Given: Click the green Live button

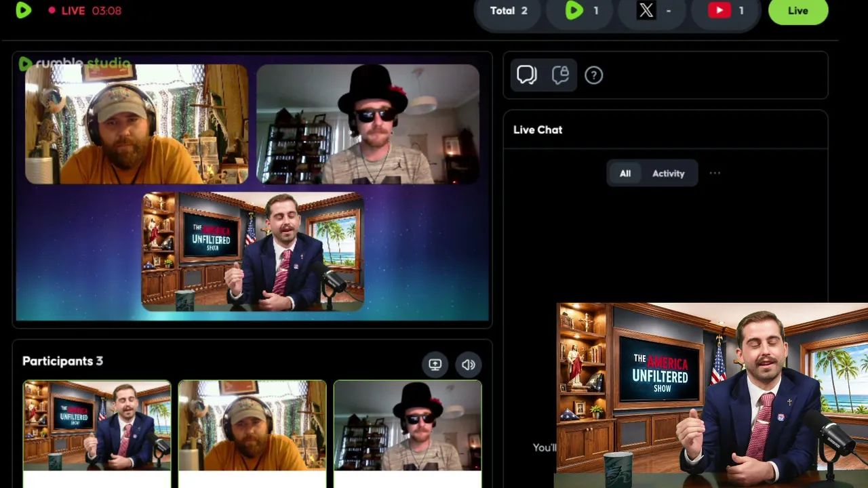Looking at the screenshot, I should [798, 11].
